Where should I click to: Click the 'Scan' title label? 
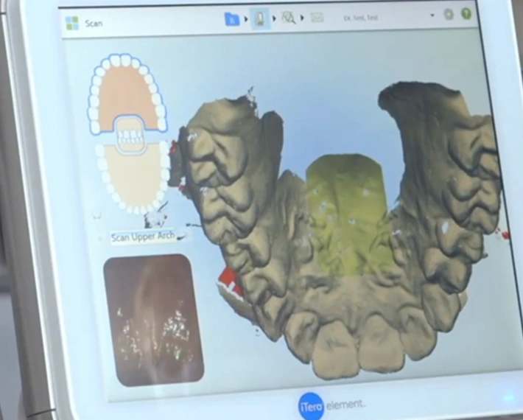point(94,24)
